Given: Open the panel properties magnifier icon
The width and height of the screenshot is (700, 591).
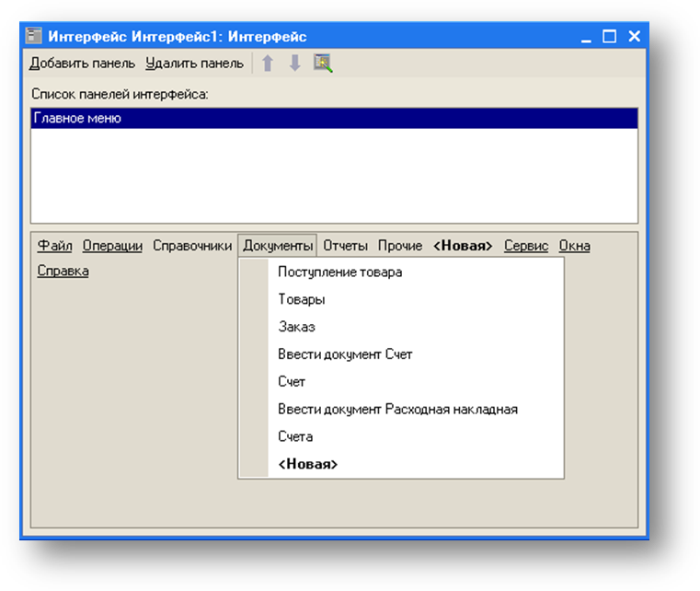Looking at the screenshot, I should (323, 63).
